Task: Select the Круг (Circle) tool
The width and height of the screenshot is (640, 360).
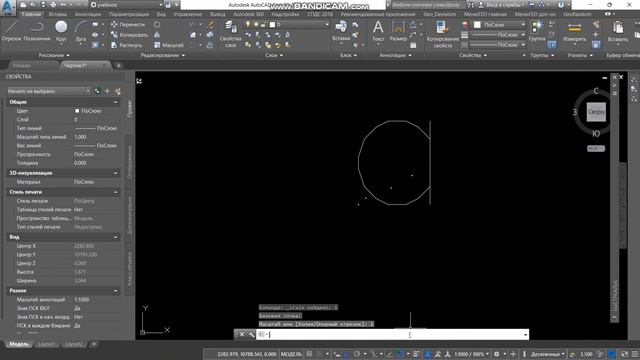Action: 61,31
